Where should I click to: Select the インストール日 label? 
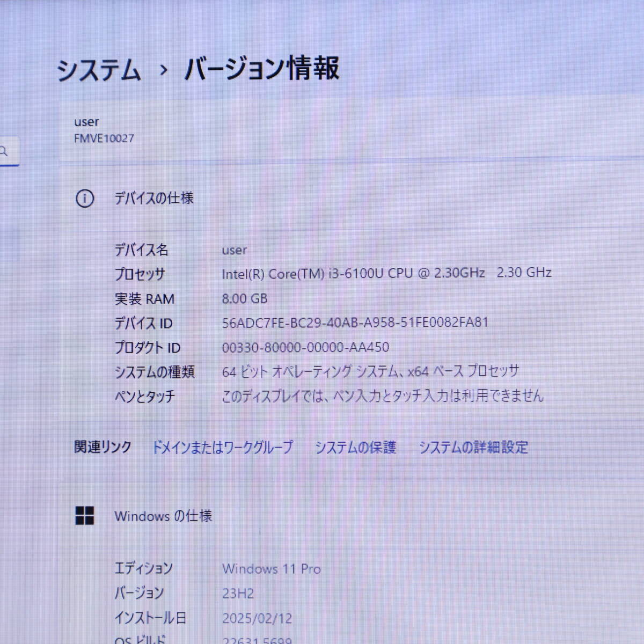coord(150,618)
